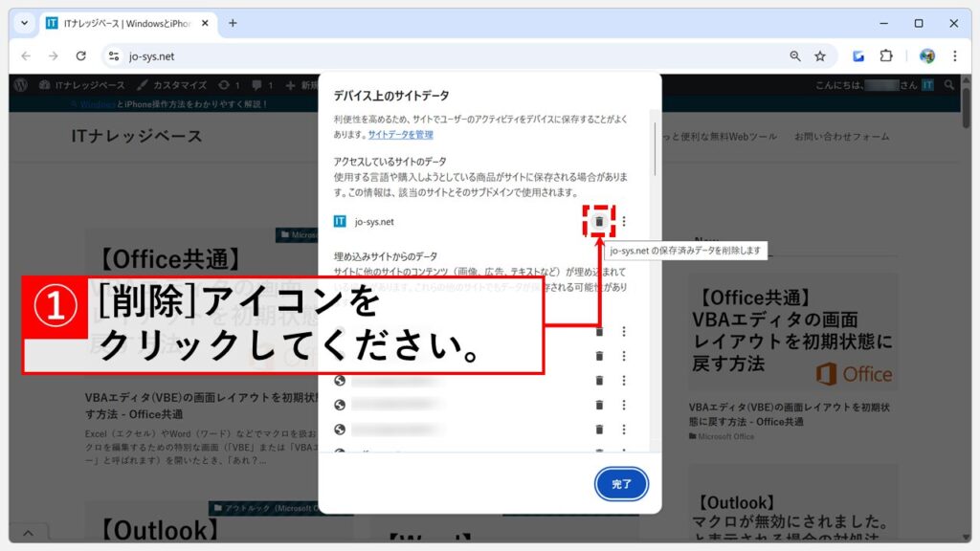Open more options for jo-sys.net row
The width and height of the screenshot is (980, 551).
[624, 221]
